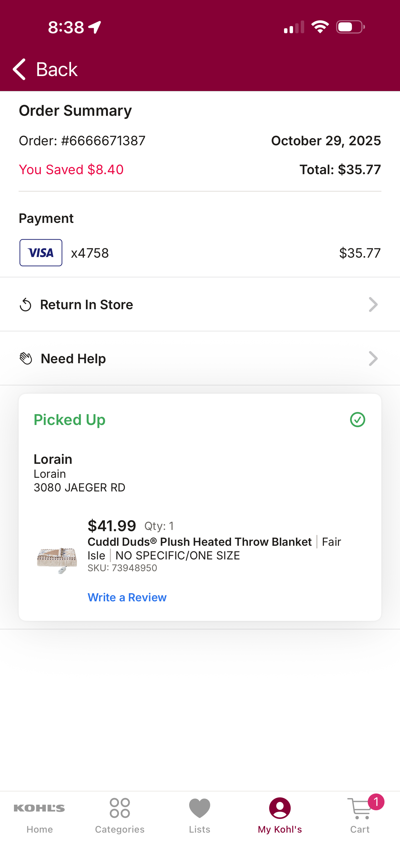This screenshot has height=868, width=400.
Task: Expand the Need Help chevron arrow
Action: pyautogui.click(x=373, y=359)
